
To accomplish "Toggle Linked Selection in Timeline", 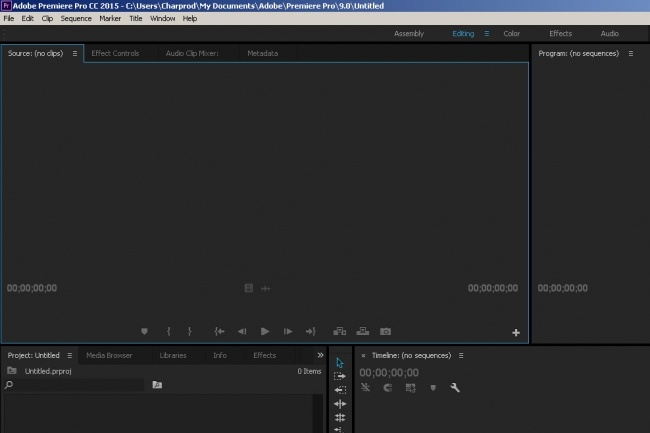I will [410, 388].
